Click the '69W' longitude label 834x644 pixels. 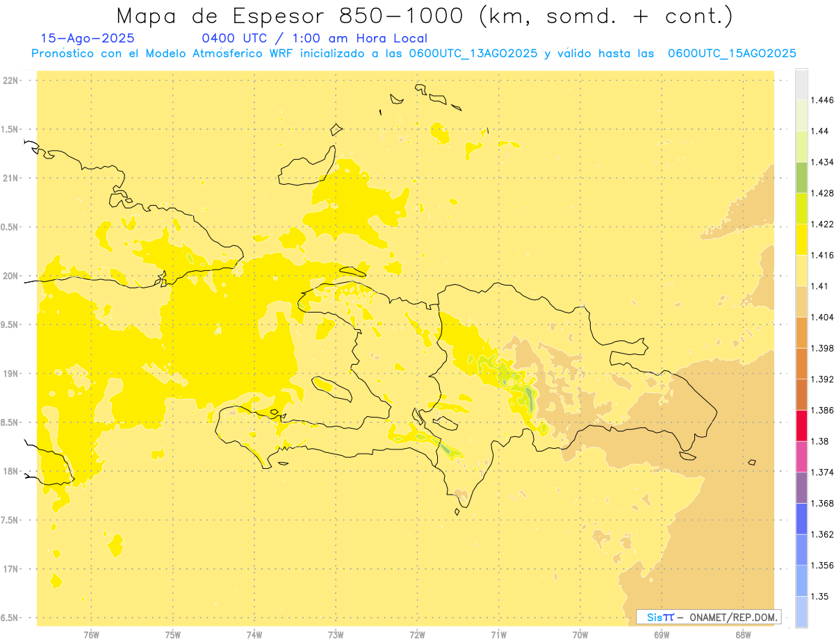point(662,634)
